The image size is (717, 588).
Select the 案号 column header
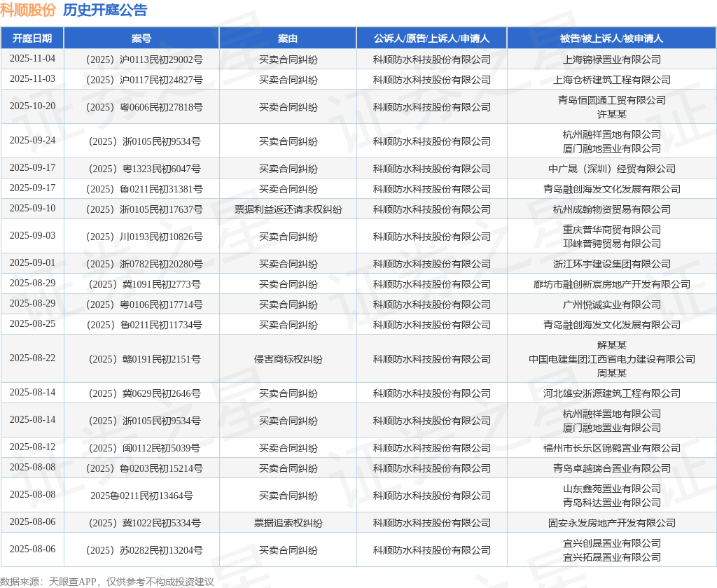(141, 38)
